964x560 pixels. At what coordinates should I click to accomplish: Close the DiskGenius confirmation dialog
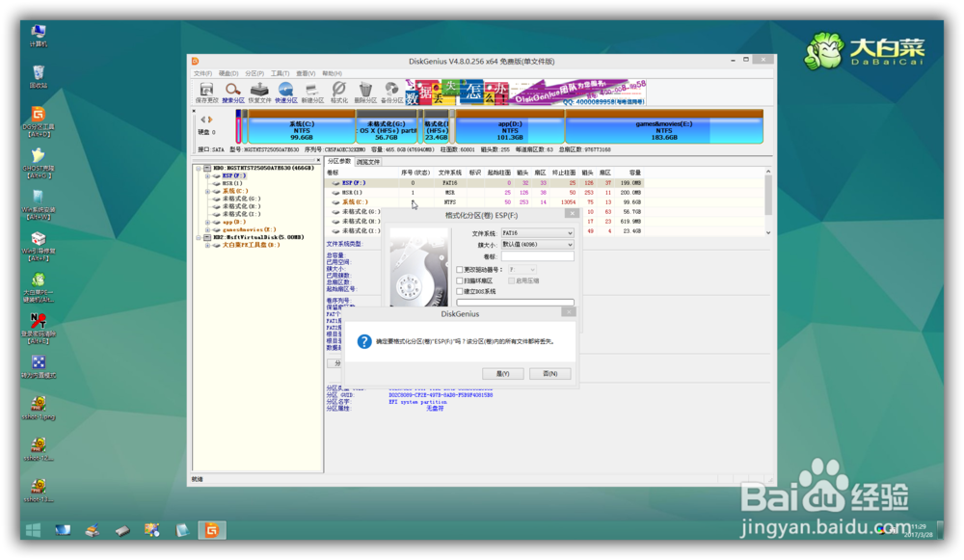pyautogui.click(x=569, y=312)
